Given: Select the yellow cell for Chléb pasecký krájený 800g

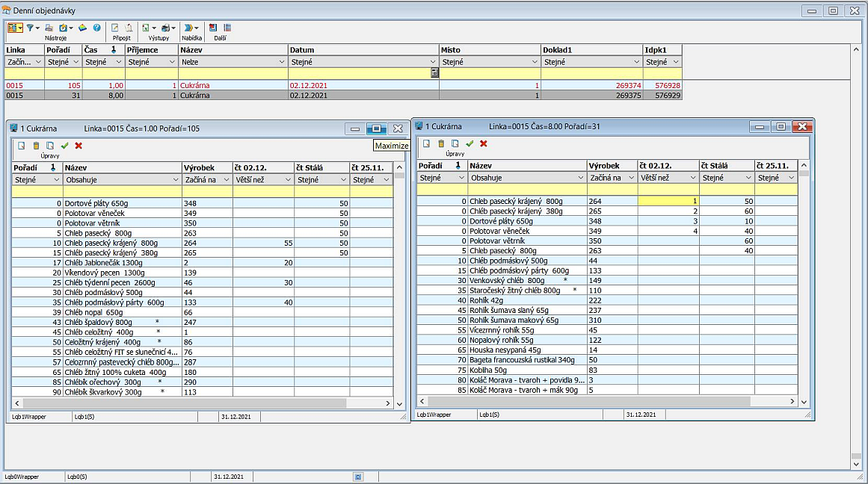Looking at the screenshot, I should pos(668,201).
